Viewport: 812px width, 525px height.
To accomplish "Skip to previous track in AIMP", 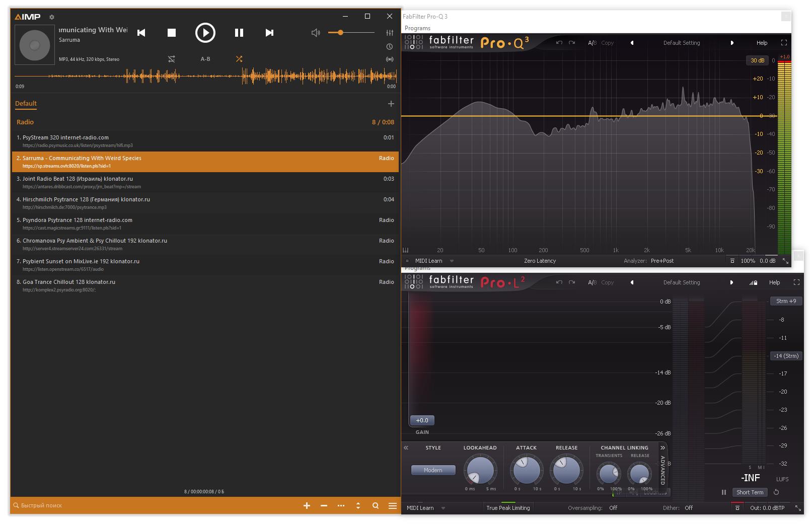I will pyautogui.click(x=141, y=33).
